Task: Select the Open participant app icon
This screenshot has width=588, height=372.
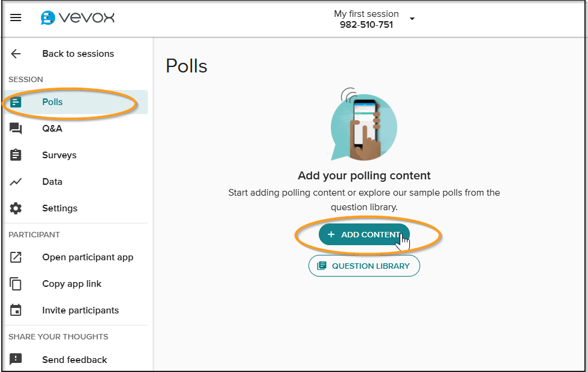Action: pos(15,257)
